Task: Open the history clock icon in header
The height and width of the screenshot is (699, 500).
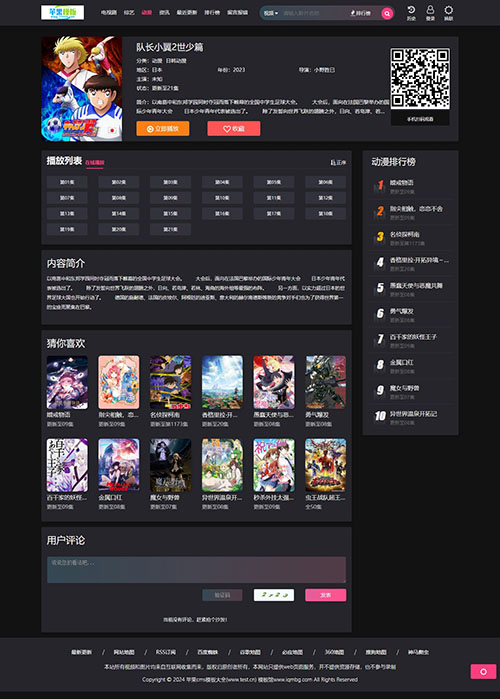Action: pyautogui.click(x=411, y=13)
